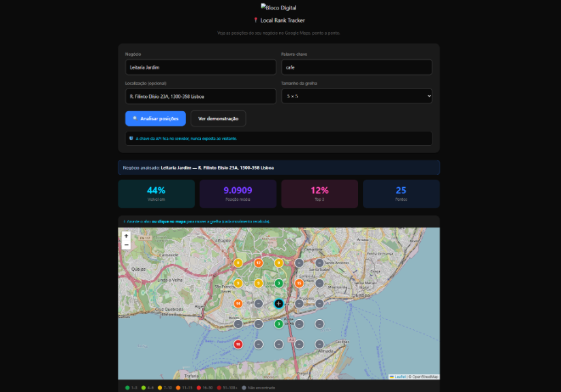The image size is (561, 392).
Task: Click the red pin icon beside Local Rank Tracker
Action: click(x=255, y=20)
